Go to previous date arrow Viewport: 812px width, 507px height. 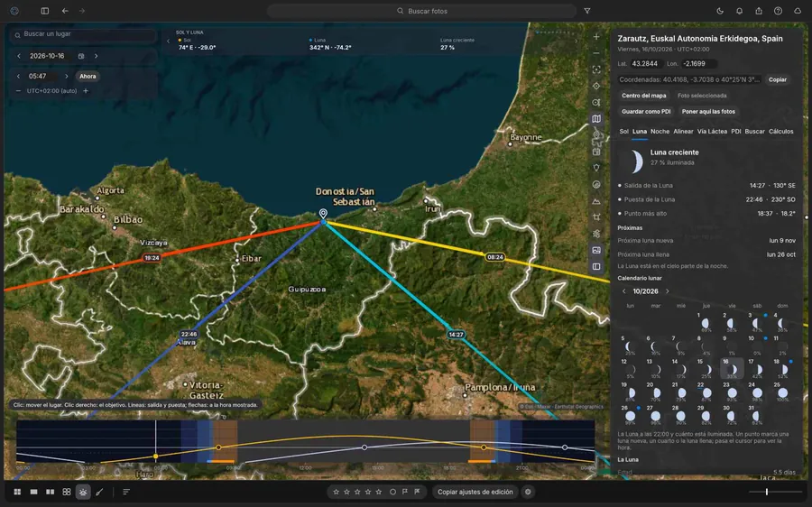coord(19,56)
